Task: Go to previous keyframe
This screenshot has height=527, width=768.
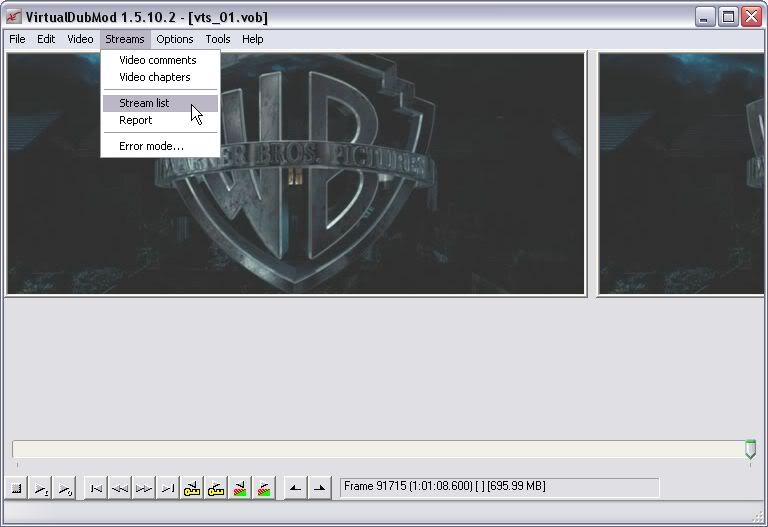Action: coord(192,488)
